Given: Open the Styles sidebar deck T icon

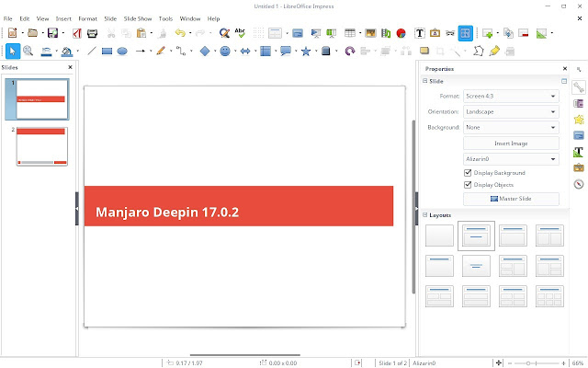Looking at the screenshot, I should tap(579, 152).
